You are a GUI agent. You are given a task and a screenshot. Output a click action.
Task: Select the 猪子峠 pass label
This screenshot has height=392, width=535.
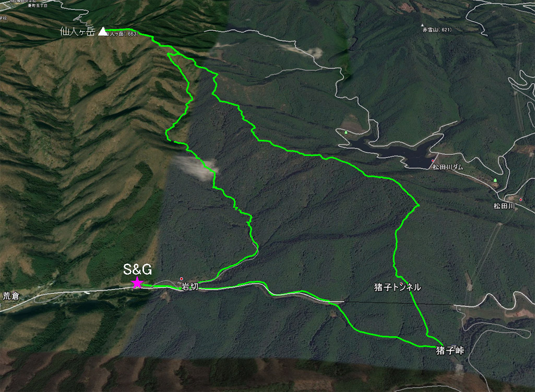[450, 350]
